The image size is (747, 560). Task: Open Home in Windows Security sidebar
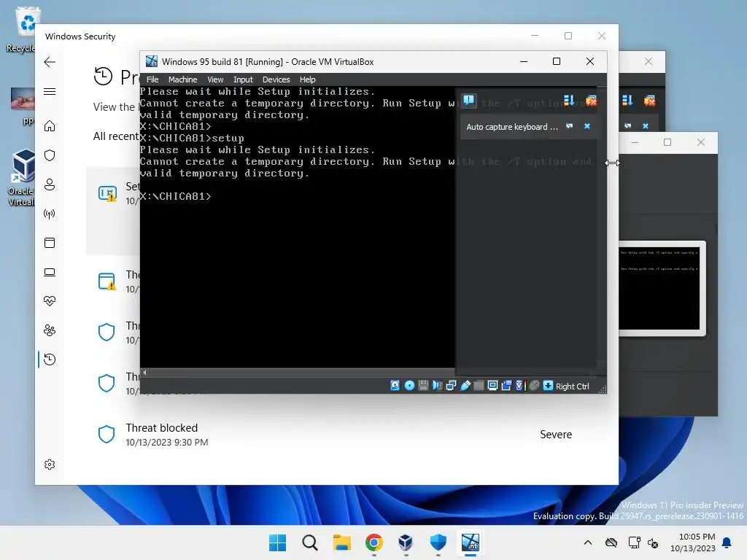tap(50, 126)
